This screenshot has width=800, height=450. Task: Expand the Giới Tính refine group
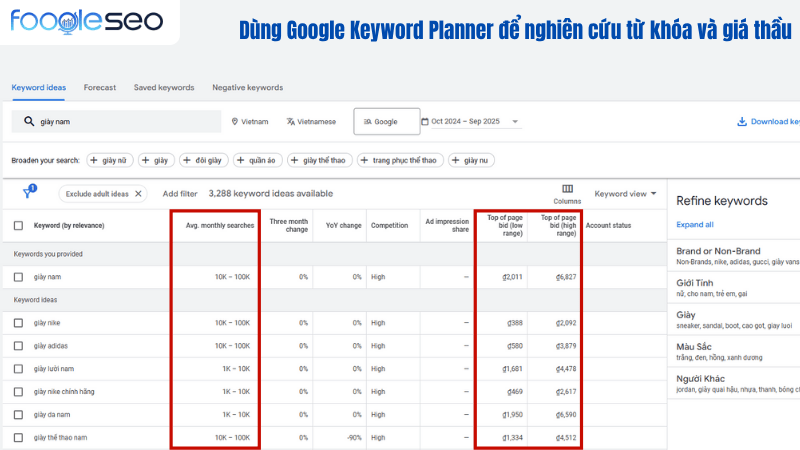[x=733, y=288]
